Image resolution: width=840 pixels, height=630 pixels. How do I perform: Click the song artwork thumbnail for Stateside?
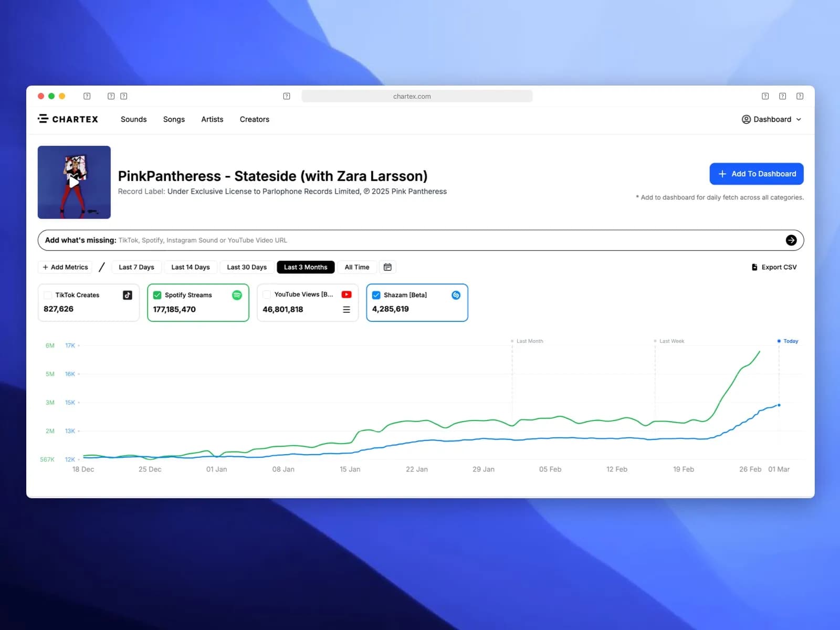74,182
